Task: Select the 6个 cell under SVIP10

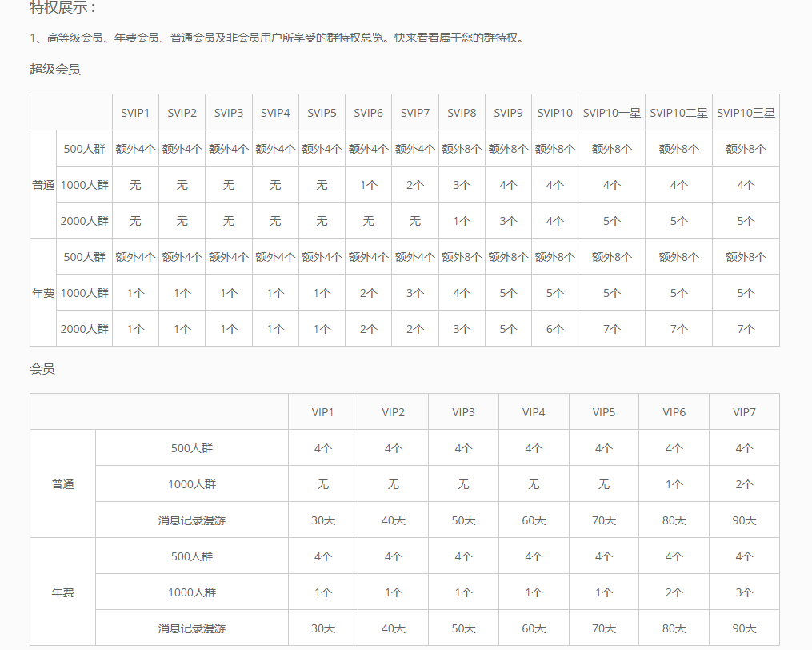Action: (554, 329)
